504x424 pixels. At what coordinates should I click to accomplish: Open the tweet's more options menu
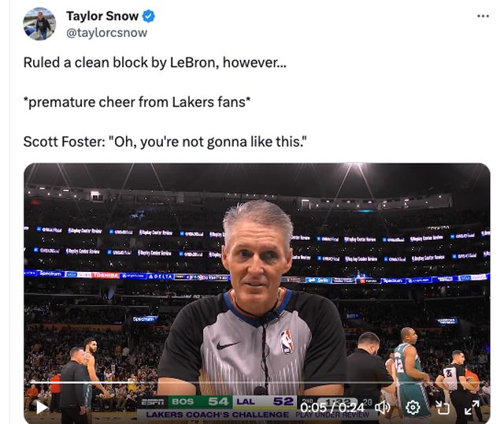(x=483, y=17)
